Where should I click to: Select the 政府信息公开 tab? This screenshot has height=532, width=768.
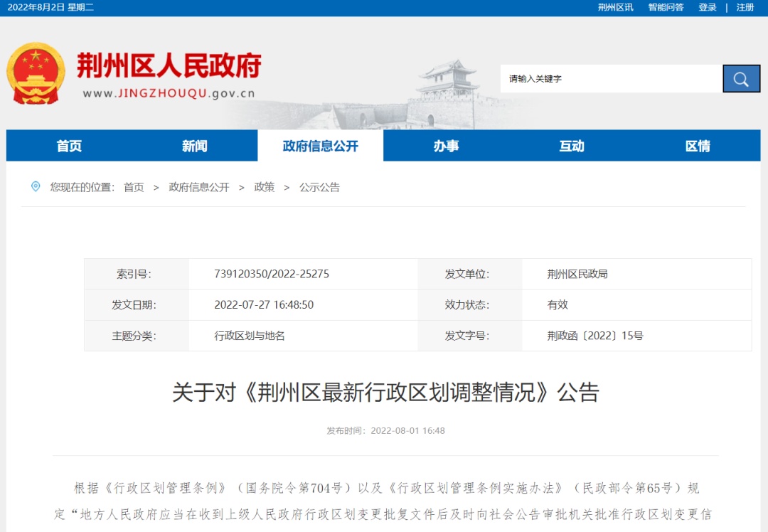pyautogui.click(x=320, y=146)
